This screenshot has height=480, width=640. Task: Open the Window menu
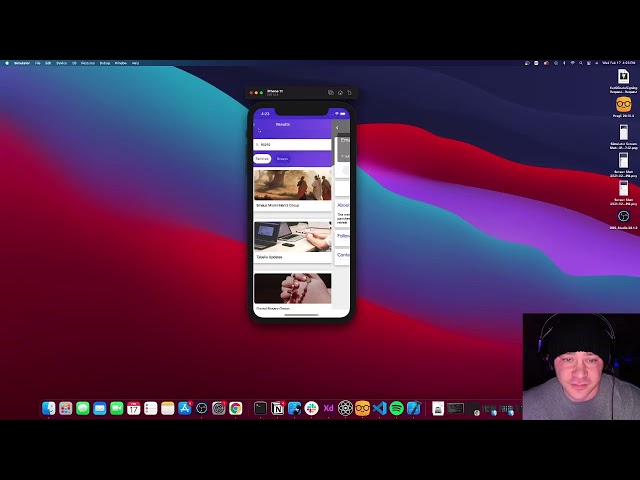(x=121, y=63)
